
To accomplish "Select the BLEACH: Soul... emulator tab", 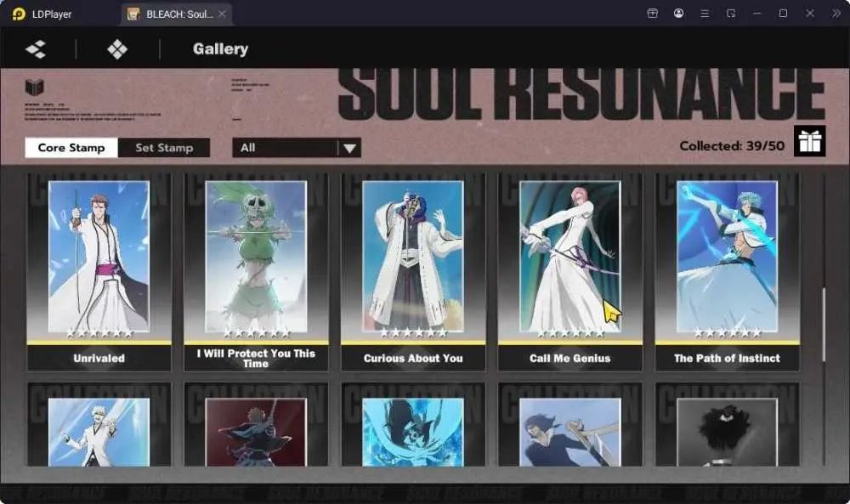I will point(177,14).
